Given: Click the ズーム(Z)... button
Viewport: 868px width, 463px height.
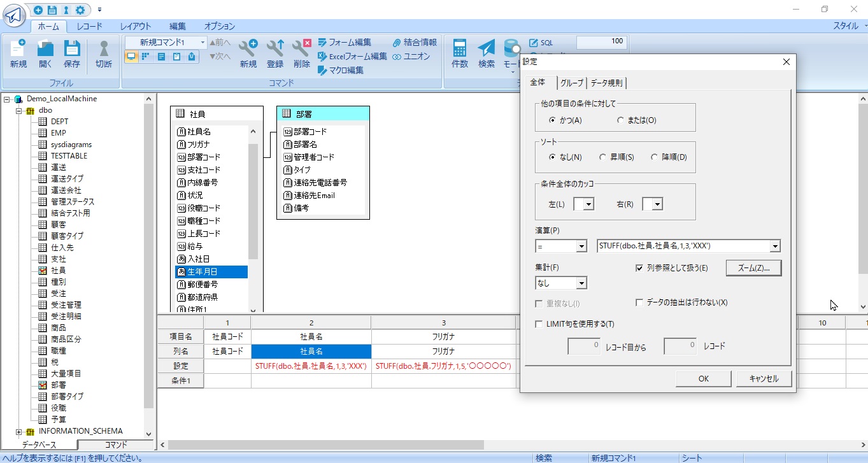Looking at the screenshot, I should coord(753,268).
